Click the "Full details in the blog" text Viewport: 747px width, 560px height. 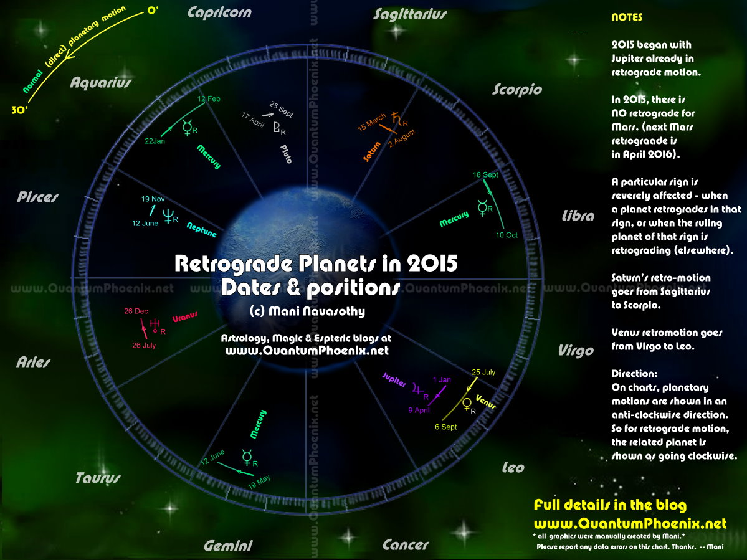610,505
